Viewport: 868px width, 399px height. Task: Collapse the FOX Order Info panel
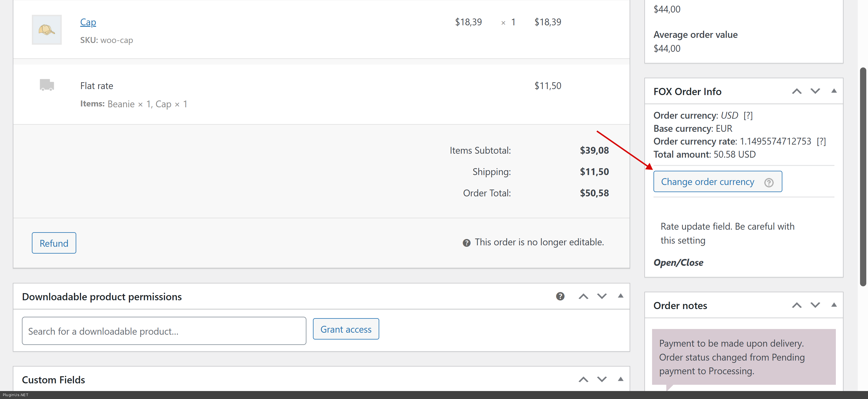point(834,91)
